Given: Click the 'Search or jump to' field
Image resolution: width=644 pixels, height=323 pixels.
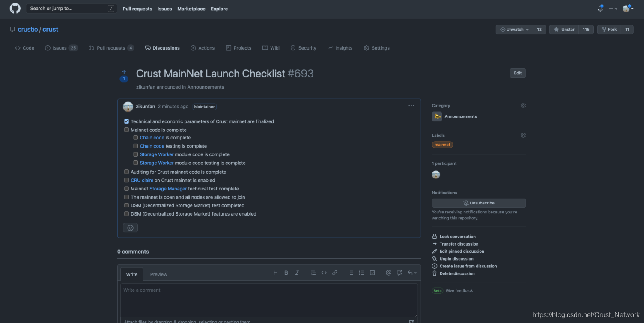Looking at the screenshot, I should click(x=72, y=9).
